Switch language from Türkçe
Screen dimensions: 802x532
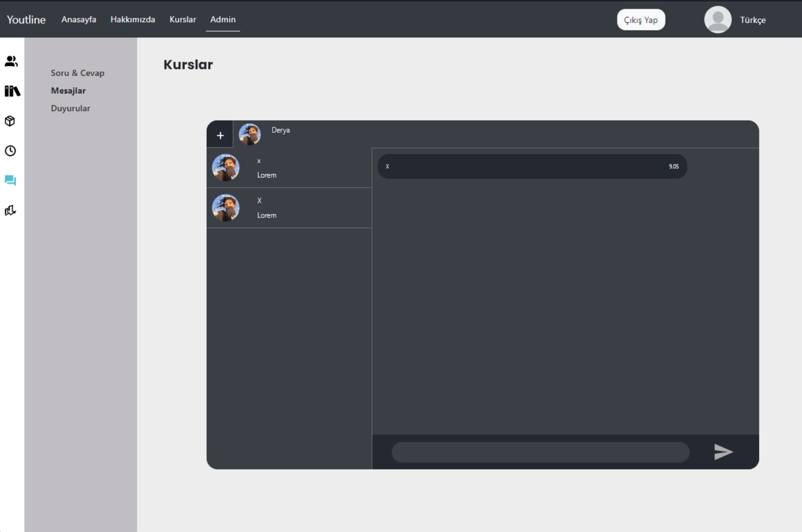click(x=753, y=20)
